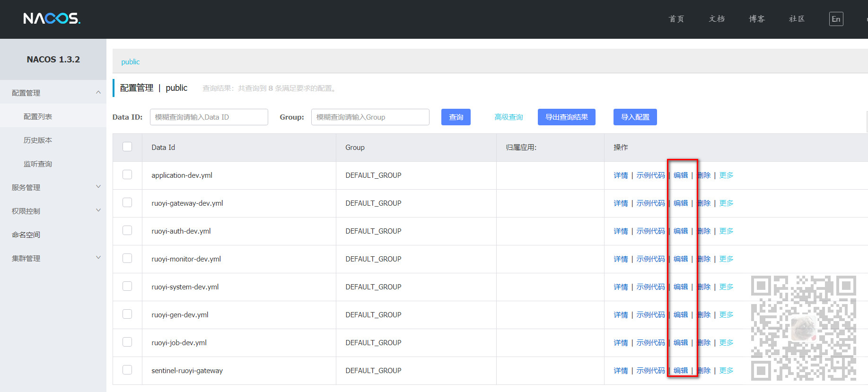The height and width of the screenshot is (392, 868).
Task: Click 编辑 for ruoyi-system-dev.yml
Action: pyautogui.click(x=681, y=287)
